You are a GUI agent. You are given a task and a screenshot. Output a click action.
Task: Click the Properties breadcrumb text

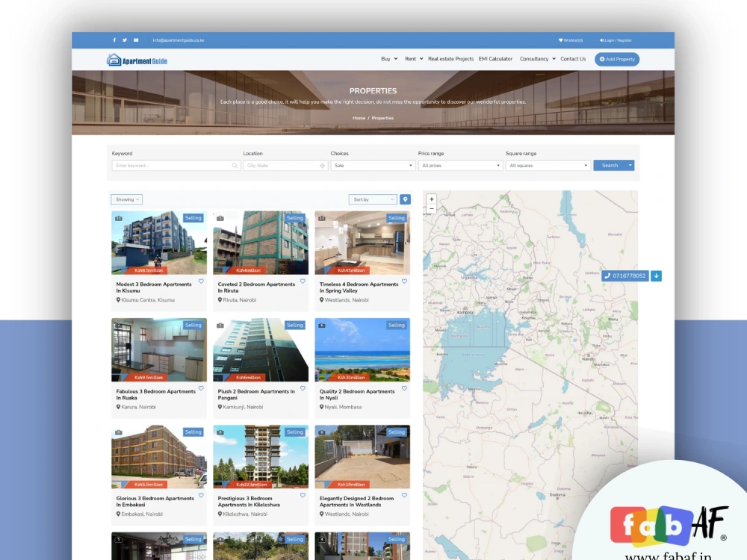point(382,118)
